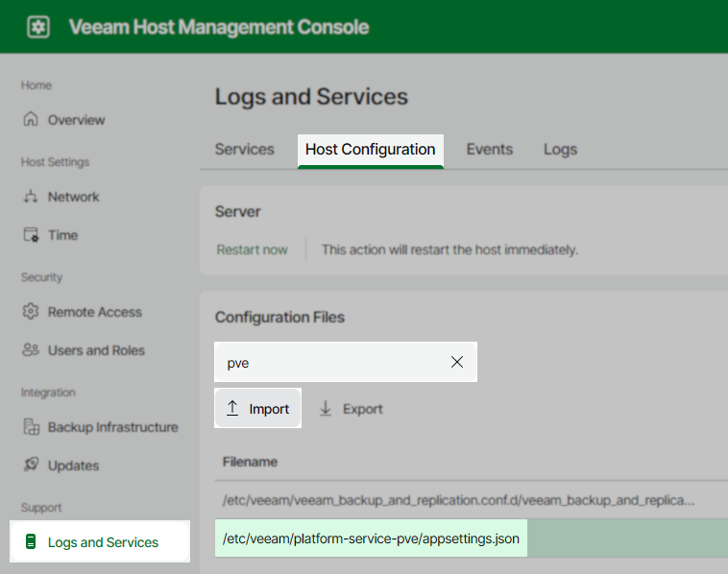Select Logs and Services in sidebar

coord(100,541)
